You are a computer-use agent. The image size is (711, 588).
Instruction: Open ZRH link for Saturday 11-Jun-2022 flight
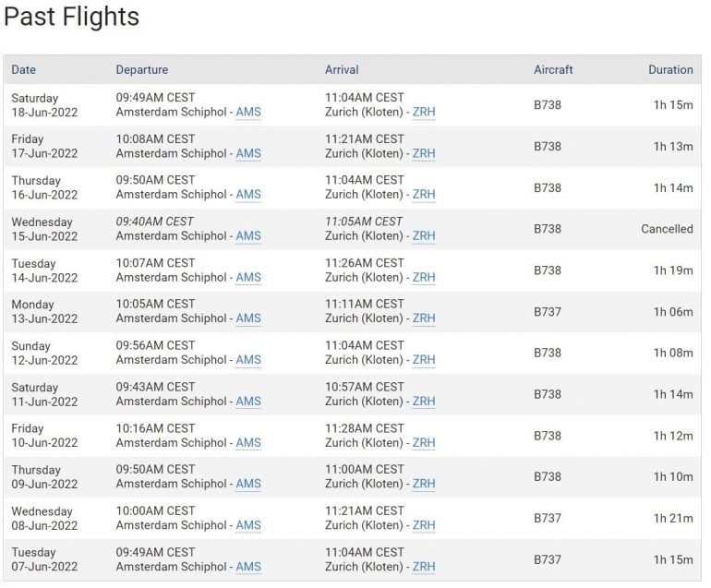(424, 402)
